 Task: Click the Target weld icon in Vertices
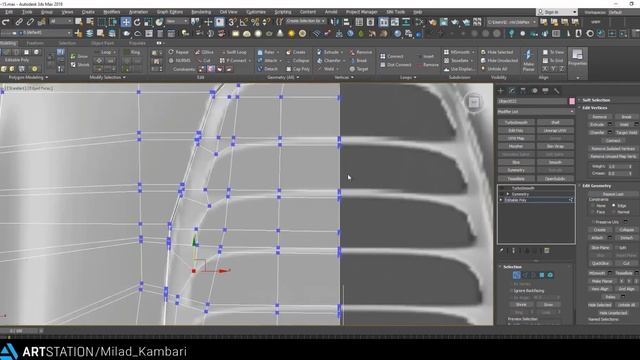tap(359, 69)
